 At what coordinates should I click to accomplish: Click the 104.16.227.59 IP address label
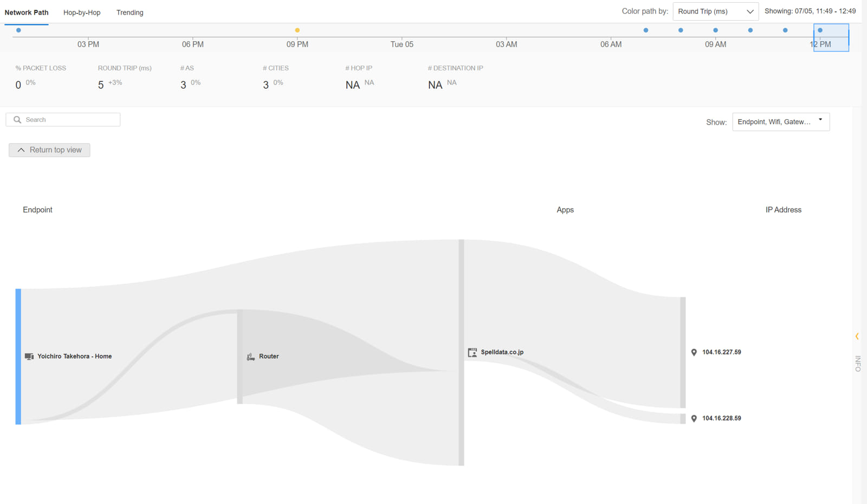722,352
